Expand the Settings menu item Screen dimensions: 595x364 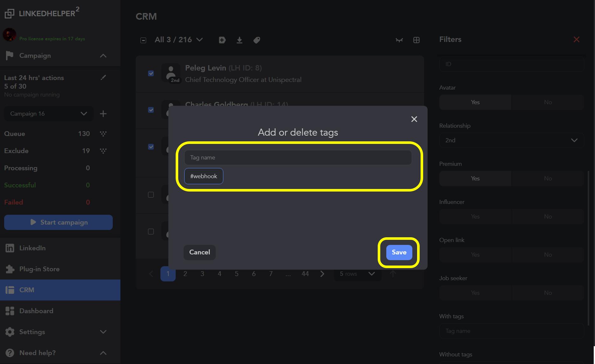[103, 332]
